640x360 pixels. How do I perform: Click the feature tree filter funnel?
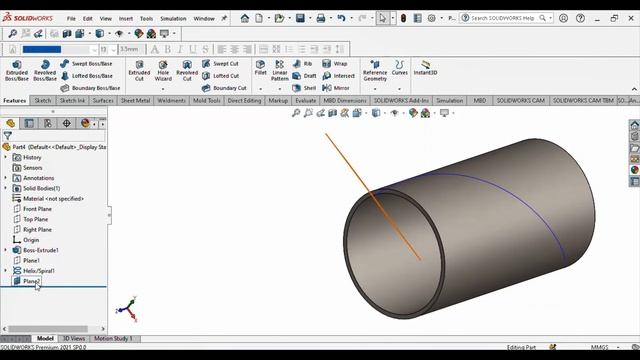point(7,136)
